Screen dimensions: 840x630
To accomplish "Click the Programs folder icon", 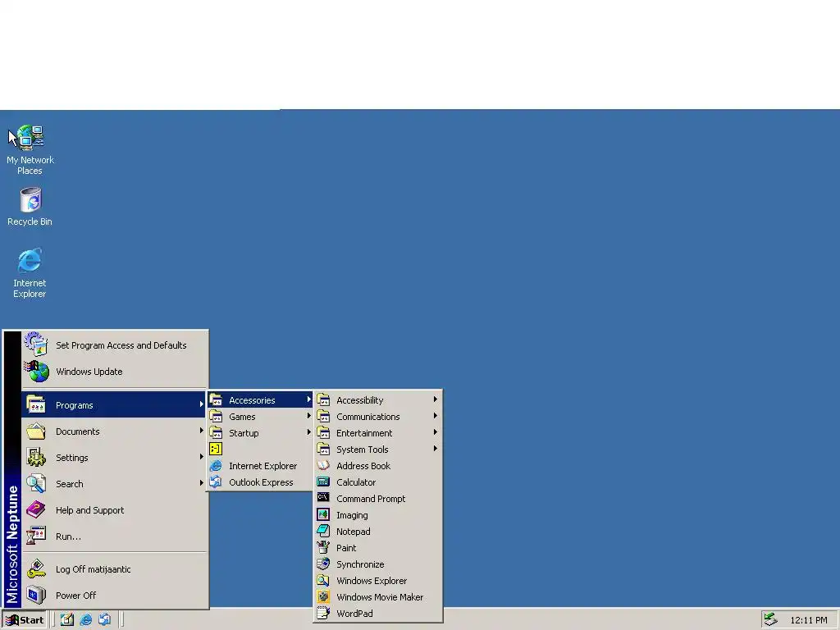I will 36,404.
